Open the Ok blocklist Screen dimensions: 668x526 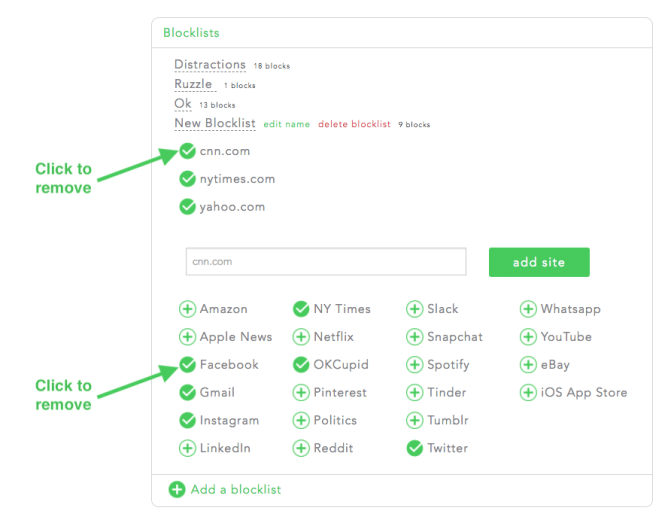tap(182, 104)
